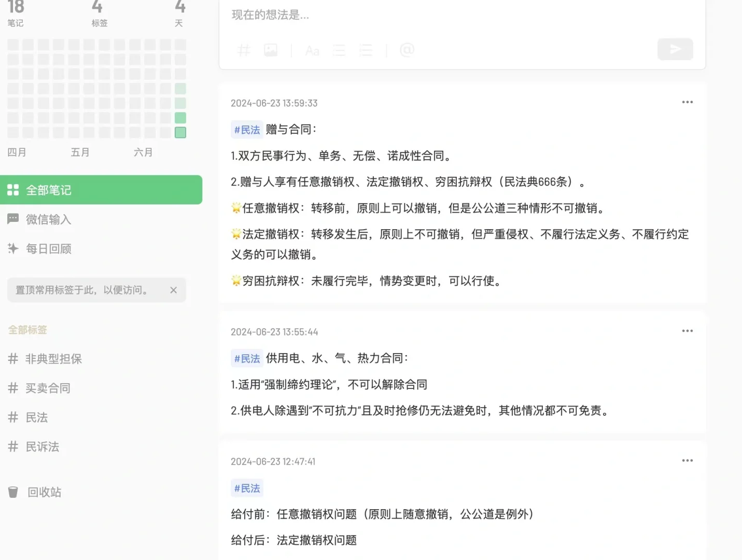The width and height of the screenshot is (742, 560).
Task: Click the 五月 month label under the heatmap
Action: (80, 152)
